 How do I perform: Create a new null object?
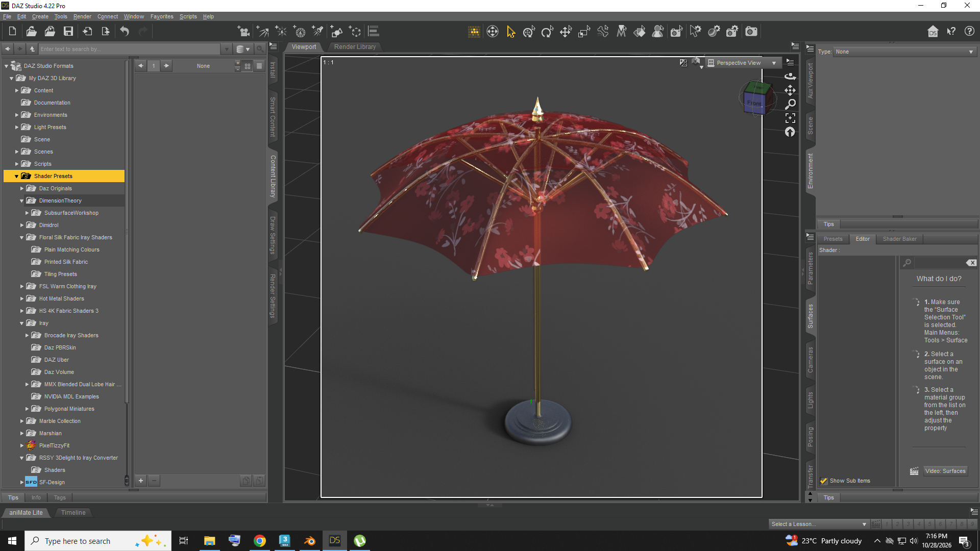tap(355, 32)
